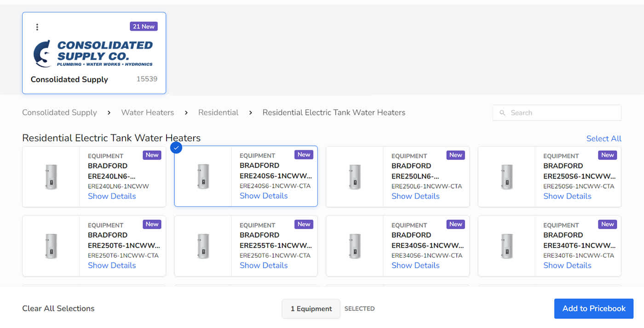Click the ERE240LN6 water heater image

pos(51,177)
